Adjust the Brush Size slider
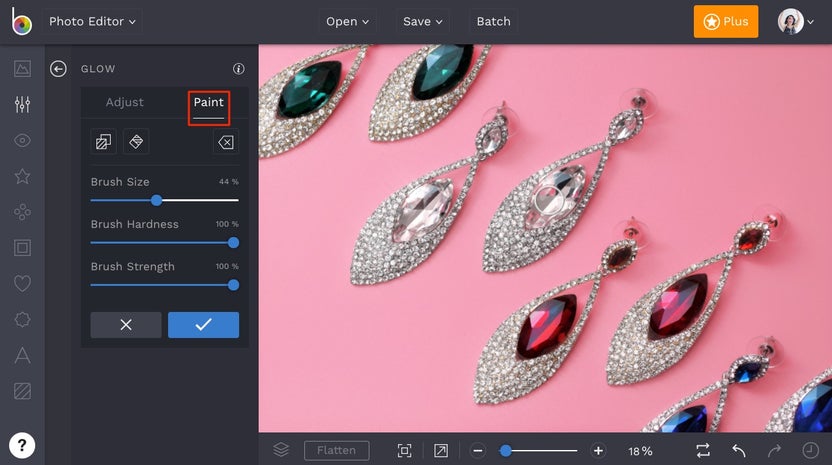 point(164,200)
